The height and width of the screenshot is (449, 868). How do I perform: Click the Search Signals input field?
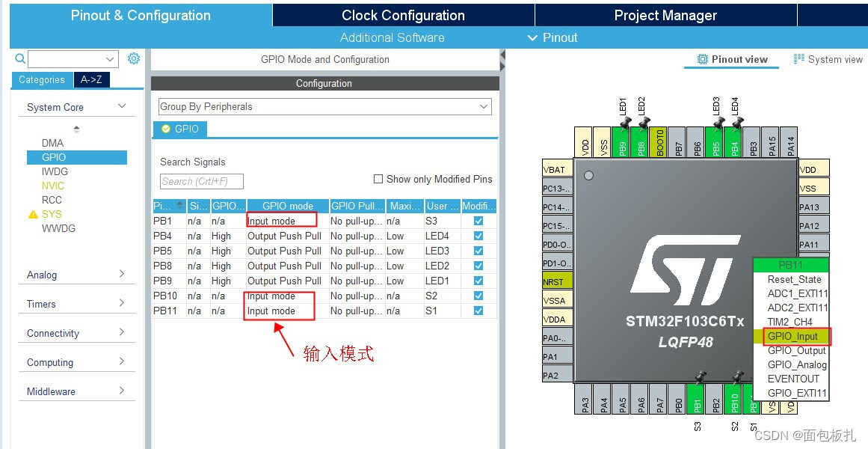click(x=200, y=181)
